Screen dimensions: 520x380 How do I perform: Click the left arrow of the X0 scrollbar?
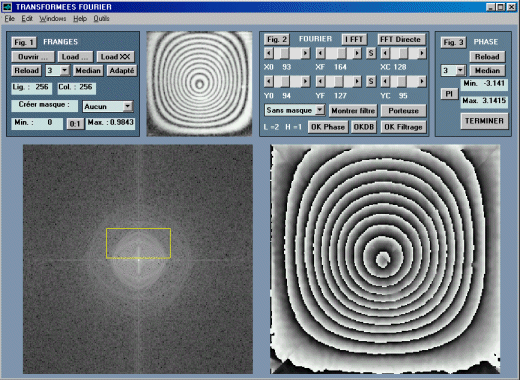point(269,53)
